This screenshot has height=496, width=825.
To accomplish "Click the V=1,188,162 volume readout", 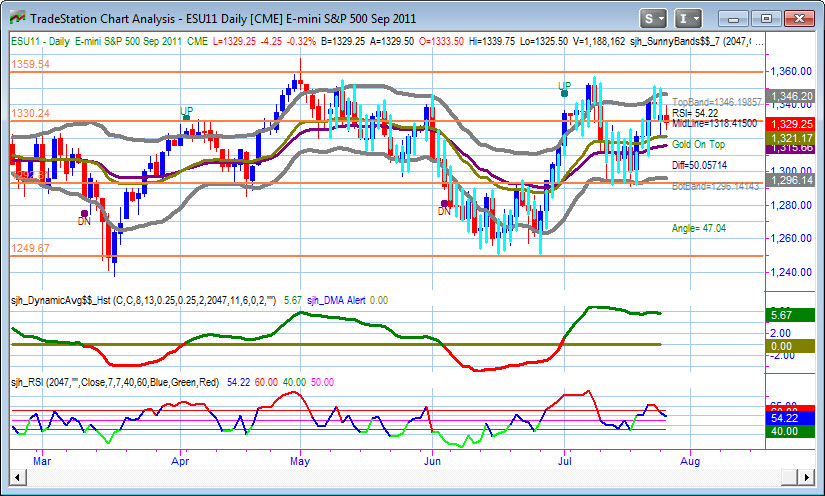I will [x=599, y=41].
